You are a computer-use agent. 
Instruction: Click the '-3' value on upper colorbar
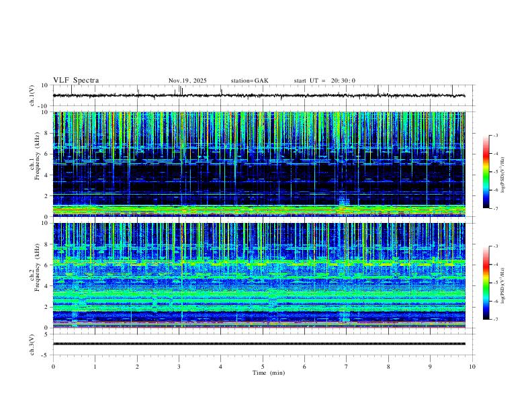[495, 135]
